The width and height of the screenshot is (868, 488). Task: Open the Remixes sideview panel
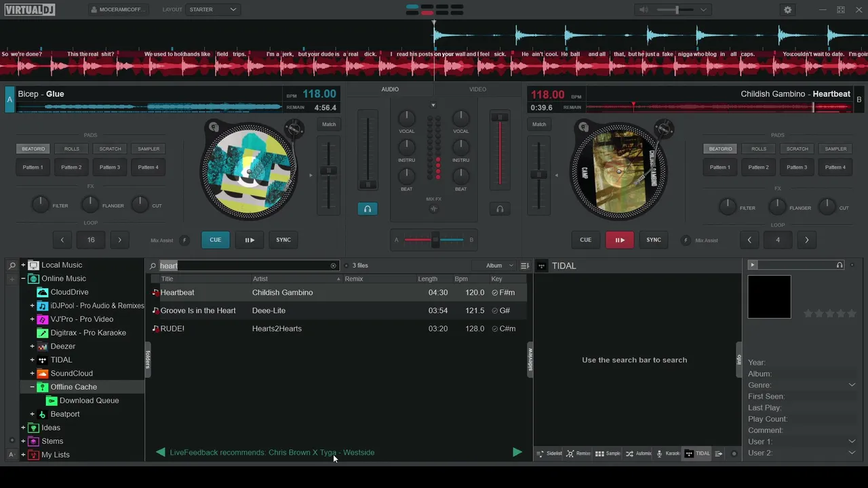(x=578, y=453)
